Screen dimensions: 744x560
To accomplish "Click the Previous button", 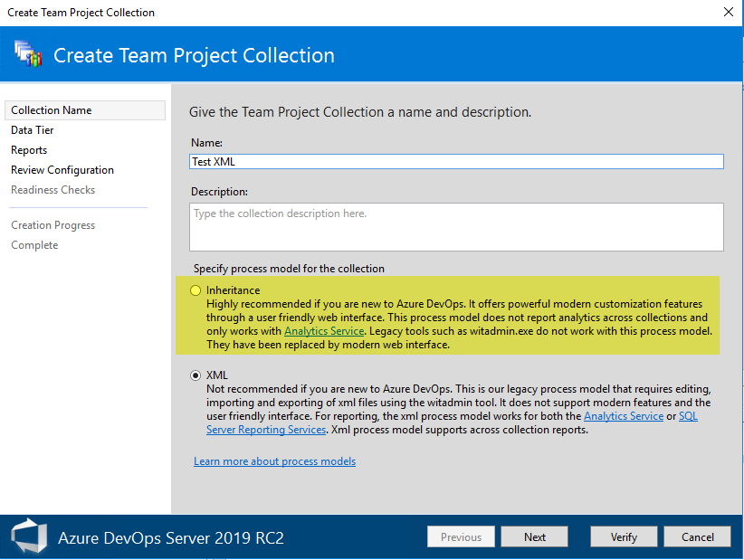I will [x=461, y=536].
